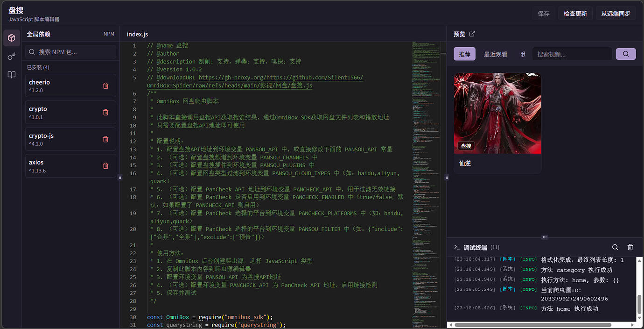This screenshot has height=329, width=644.
Task: Click the NPM label in dependencies header
Action: (109, 34)
